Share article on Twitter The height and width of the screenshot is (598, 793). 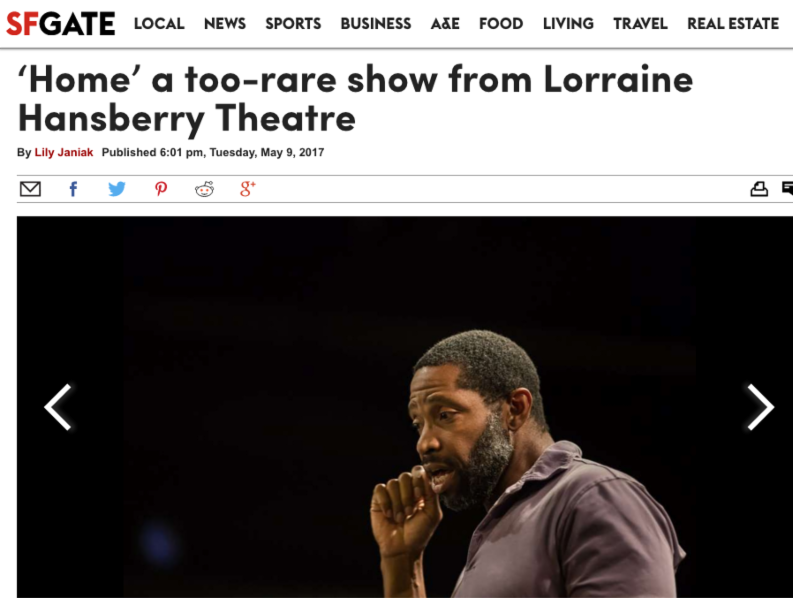click(116, 189)
